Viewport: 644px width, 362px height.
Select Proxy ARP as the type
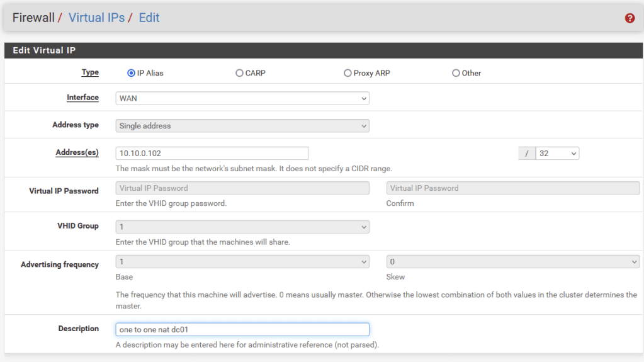pos(347,73)
